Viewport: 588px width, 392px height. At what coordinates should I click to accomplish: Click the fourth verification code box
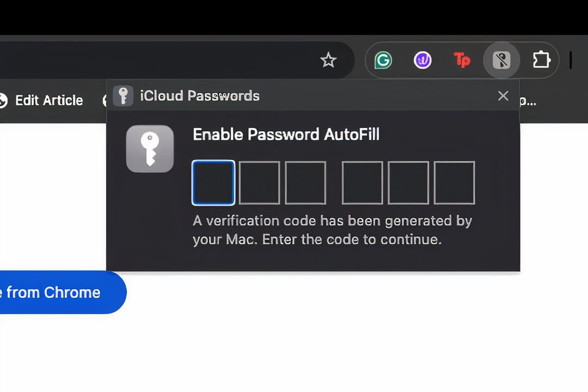pyautogui.click(x=362, y=182)
